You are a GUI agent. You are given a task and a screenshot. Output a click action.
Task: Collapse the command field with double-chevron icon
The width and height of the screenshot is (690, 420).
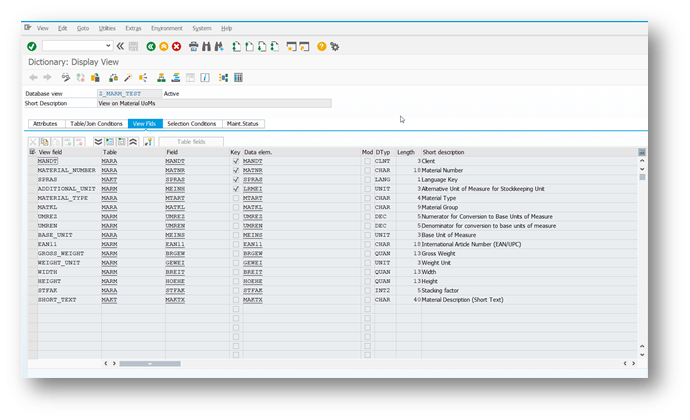[120, 46]
